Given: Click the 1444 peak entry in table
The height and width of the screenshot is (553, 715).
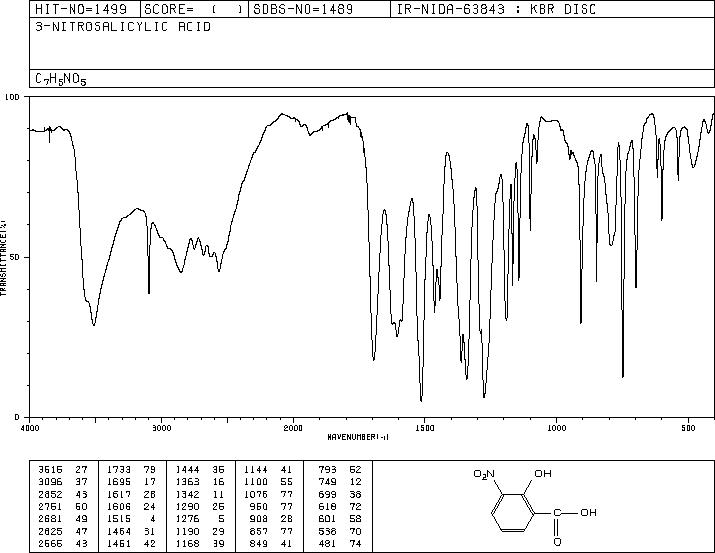Looking at the screenshot, I should (200, 469).
